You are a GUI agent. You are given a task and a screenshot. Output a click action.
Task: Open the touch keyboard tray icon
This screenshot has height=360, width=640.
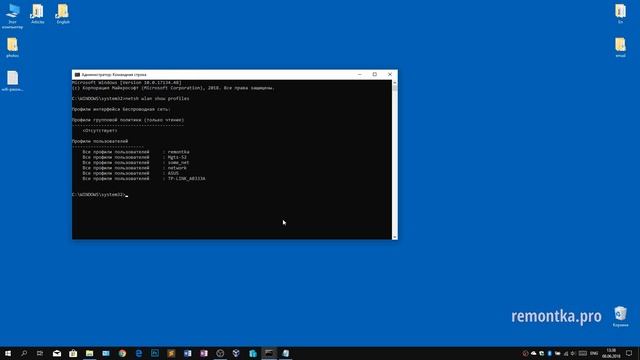tap(583, 353)
